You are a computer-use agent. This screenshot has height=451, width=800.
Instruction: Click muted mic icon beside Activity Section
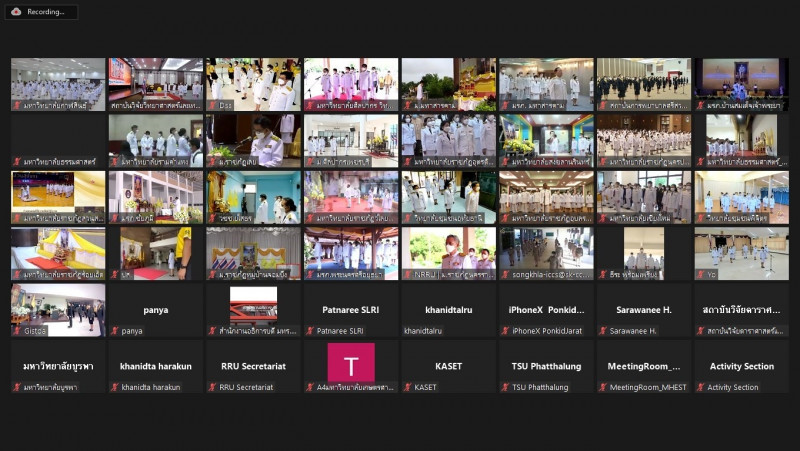pos(700,387)
